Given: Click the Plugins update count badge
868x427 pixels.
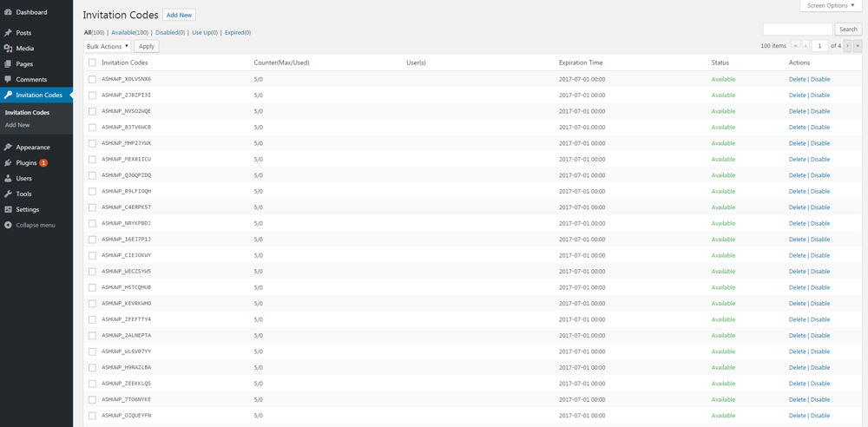Looking at the screenshot, I should 43,163.
